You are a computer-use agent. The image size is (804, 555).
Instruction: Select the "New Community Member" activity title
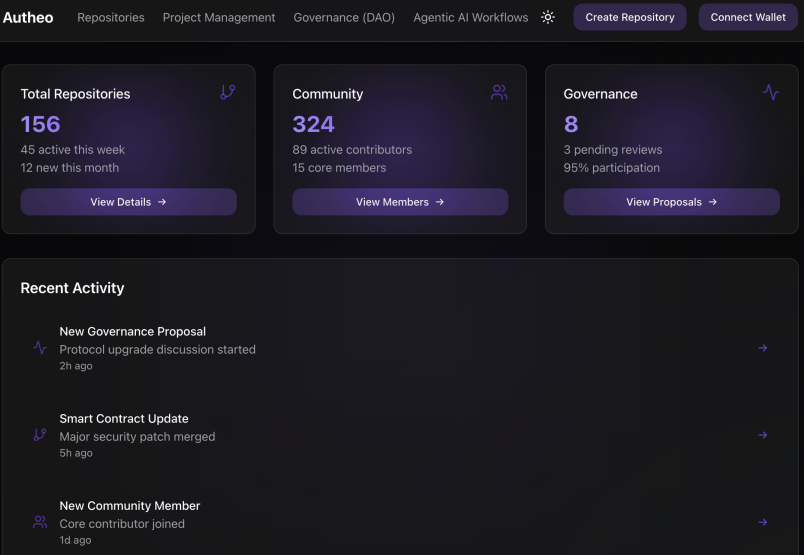(x=130, y=506)
